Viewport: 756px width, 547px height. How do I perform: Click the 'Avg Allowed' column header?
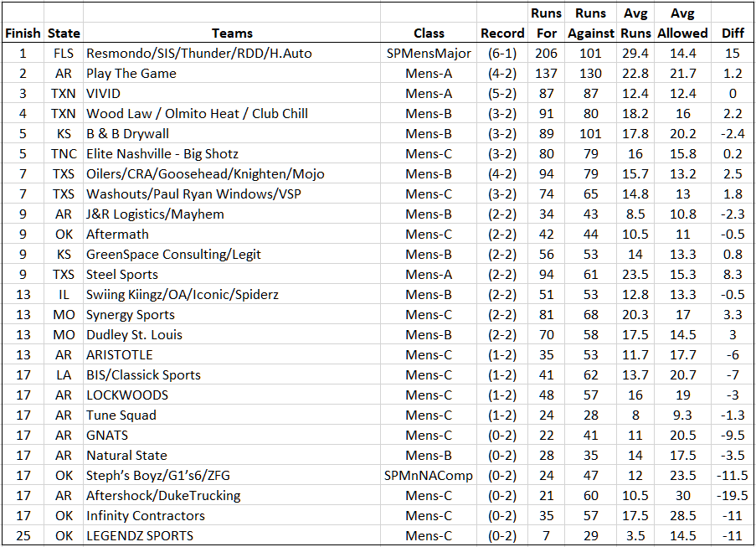point(682,23)
